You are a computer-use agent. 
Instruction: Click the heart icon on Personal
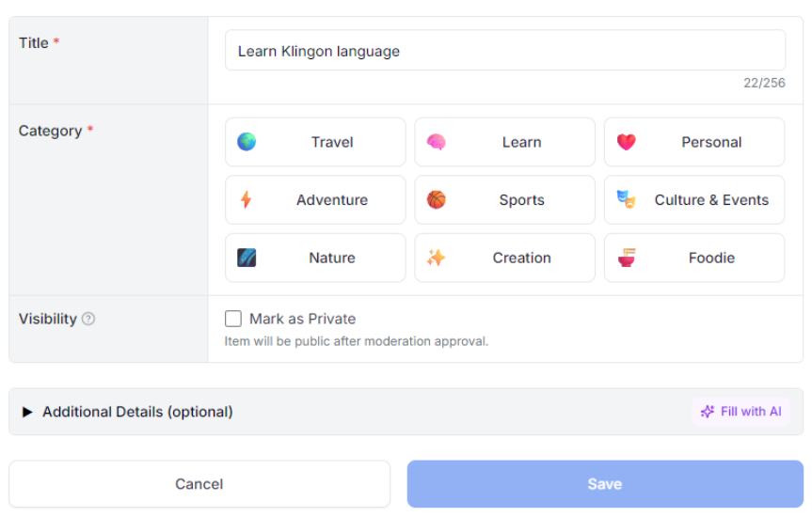tap(627, 142)
